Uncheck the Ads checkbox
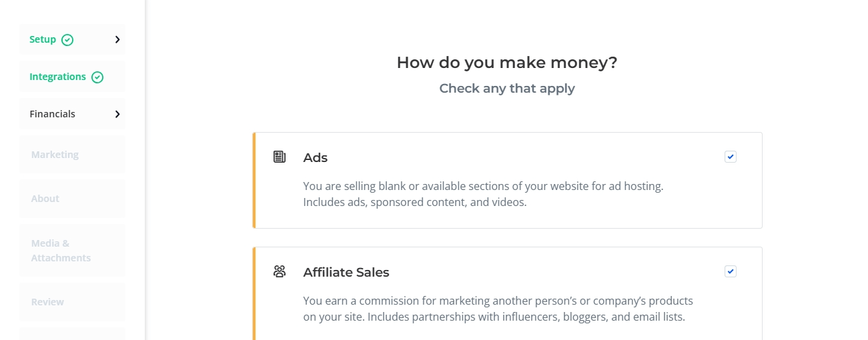The image size is (868, 340). [x=731, y=157]
